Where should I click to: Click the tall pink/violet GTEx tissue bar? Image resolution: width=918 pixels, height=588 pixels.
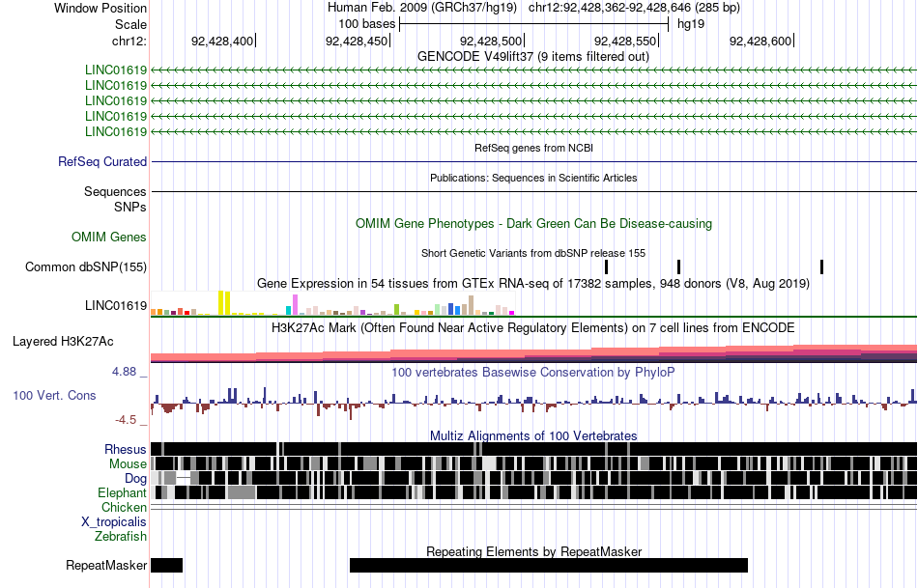point(296,305)
